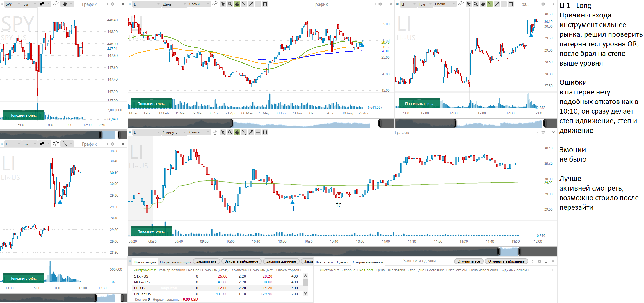Open settings gear of orders and trades panel
This screenshot has width=644, height=303.
[540, 261]
